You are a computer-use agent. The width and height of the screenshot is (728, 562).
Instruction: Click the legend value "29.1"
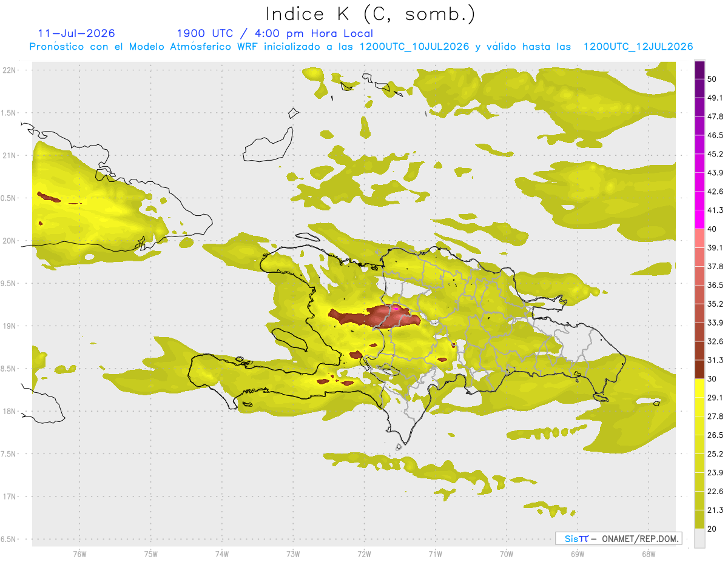[716, 397]
